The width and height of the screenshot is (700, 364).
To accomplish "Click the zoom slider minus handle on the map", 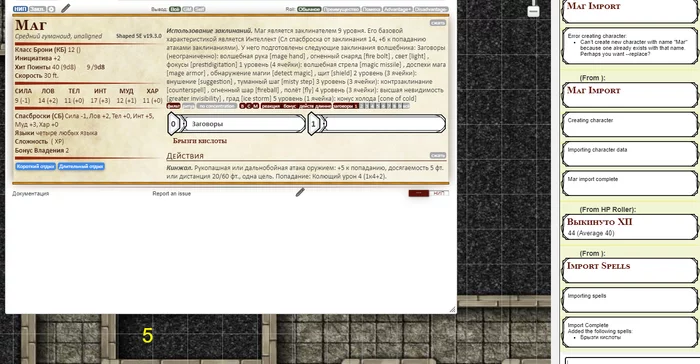I will click(x=533, y=12).
